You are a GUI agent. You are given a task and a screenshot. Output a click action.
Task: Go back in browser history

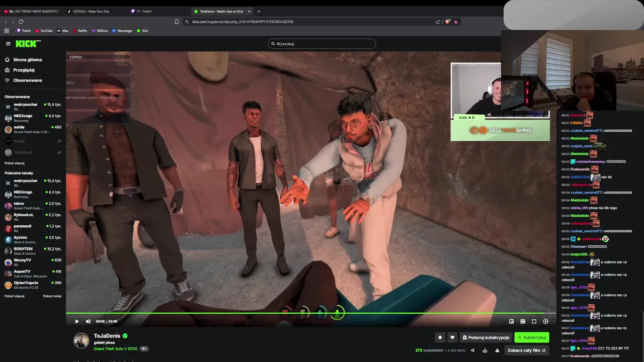pyautogui.click(x=6, y=22)
